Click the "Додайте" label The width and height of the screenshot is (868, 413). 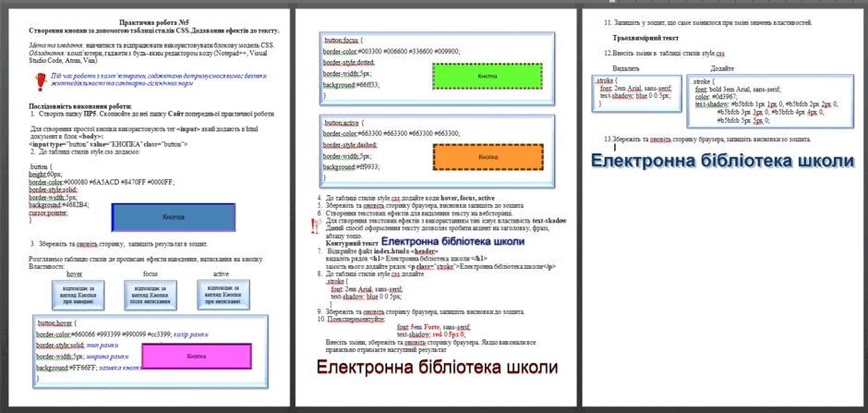[722, 68]
